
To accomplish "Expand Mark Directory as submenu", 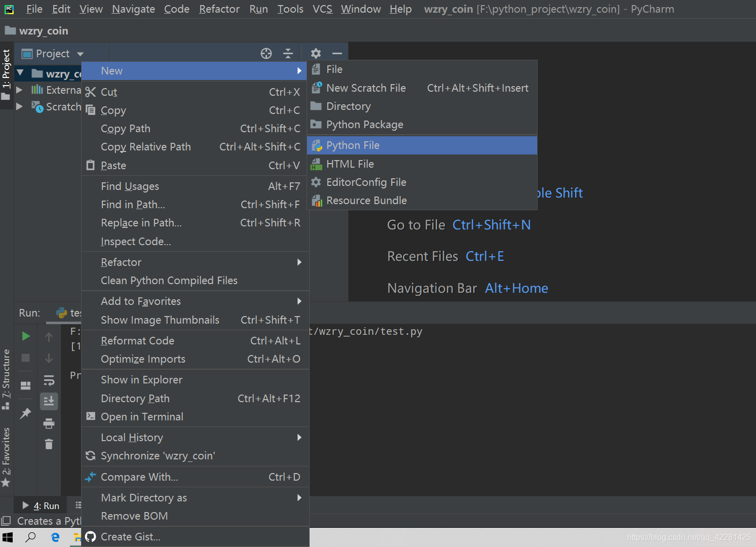I will (x=299, y=497).
